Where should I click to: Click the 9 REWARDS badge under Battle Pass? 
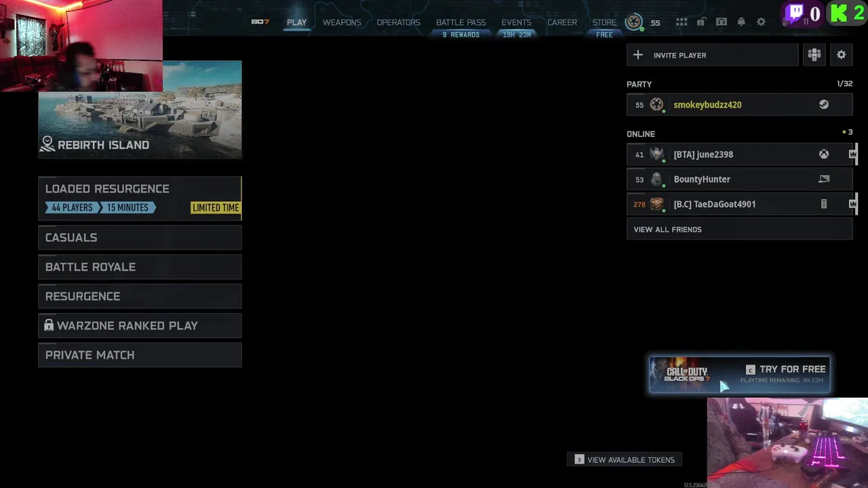point(461,35)
